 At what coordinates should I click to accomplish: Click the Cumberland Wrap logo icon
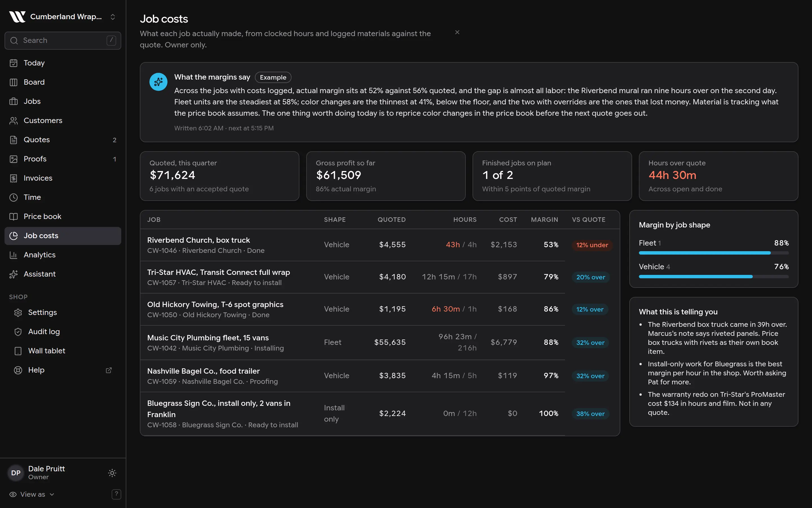17,16
